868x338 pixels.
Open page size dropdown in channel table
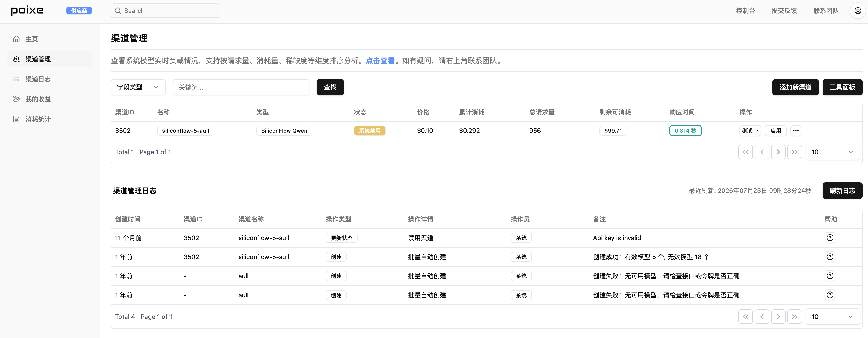pos(832,152)
